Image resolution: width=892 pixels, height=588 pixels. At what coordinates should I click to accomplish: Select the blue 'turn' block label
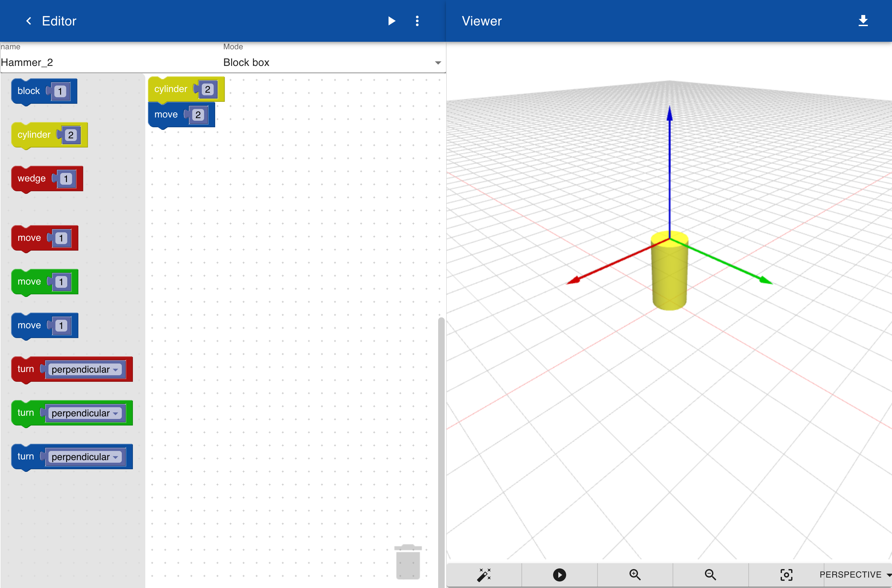(x=25, y=456)
